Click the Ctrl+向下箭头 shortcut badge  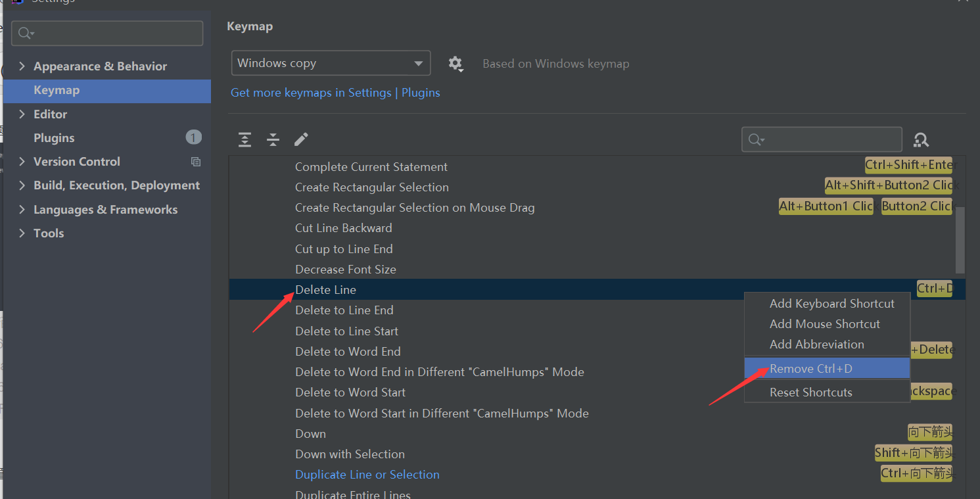coord(916,473)
